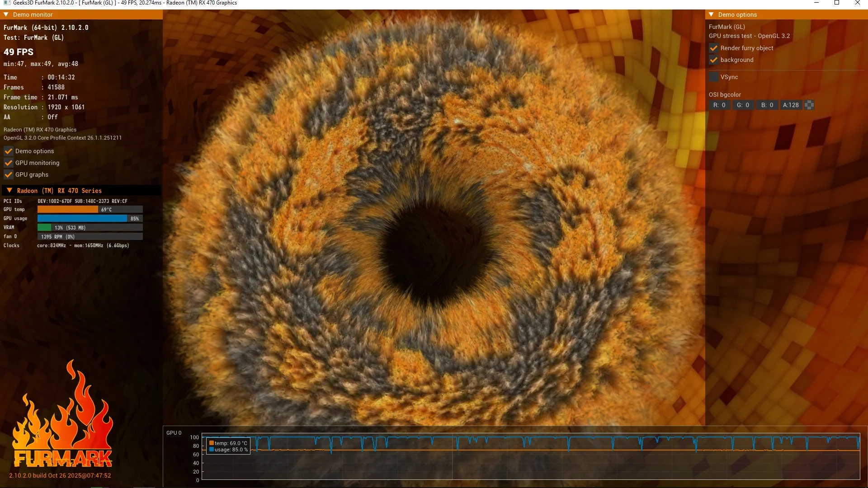Viewport: 868px width, 488px height.
Task: Disable the background rendering checkbox
Action: [x=714, y=60]
